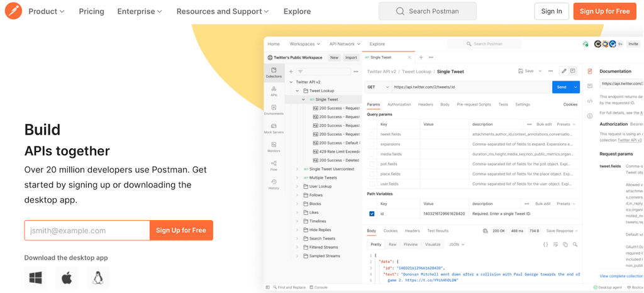Click the wrap lines icon in response toolbar
Image resolution: width=644 pixels, height=293 pixels.
click(x=555, y=244)
